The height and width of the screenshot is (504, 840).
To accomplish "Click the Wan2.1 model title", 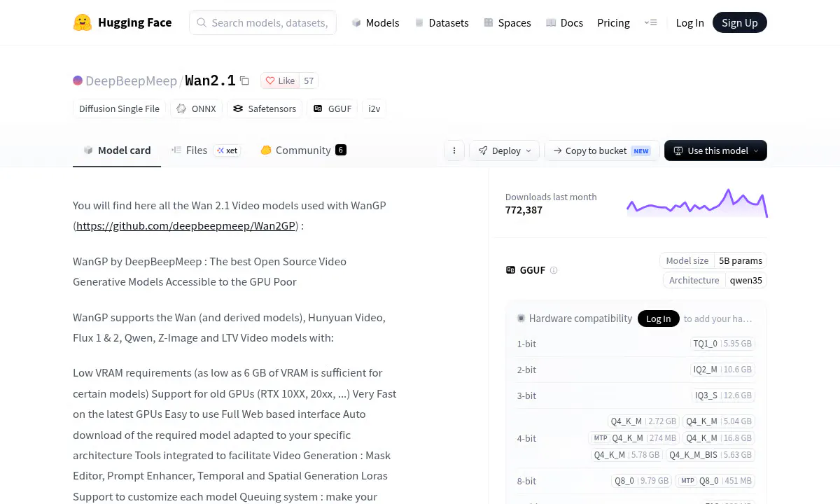I will click(210, 80).
